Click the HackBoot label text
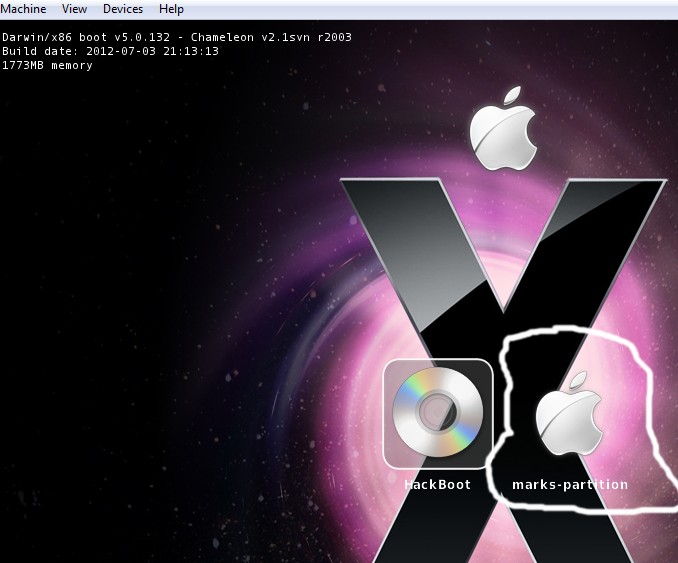678x563 pixels. coord(437,485)
